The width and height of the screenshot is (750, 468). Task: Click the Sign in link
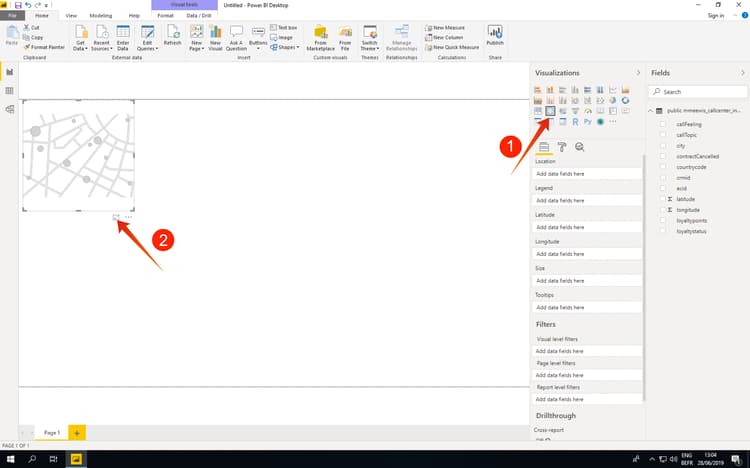coord(716,16)
